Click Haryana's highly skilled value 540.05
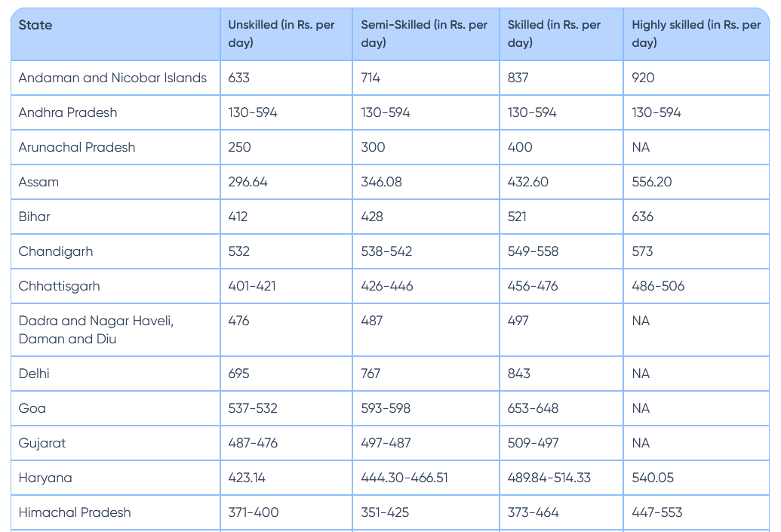The image size is (781, 532). pos(653,478)
